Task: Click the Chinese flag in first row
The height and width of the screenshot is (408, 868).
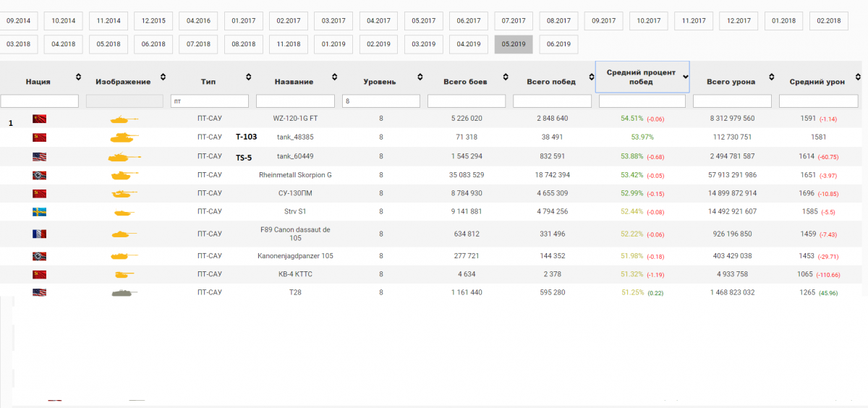Action: 39,119
